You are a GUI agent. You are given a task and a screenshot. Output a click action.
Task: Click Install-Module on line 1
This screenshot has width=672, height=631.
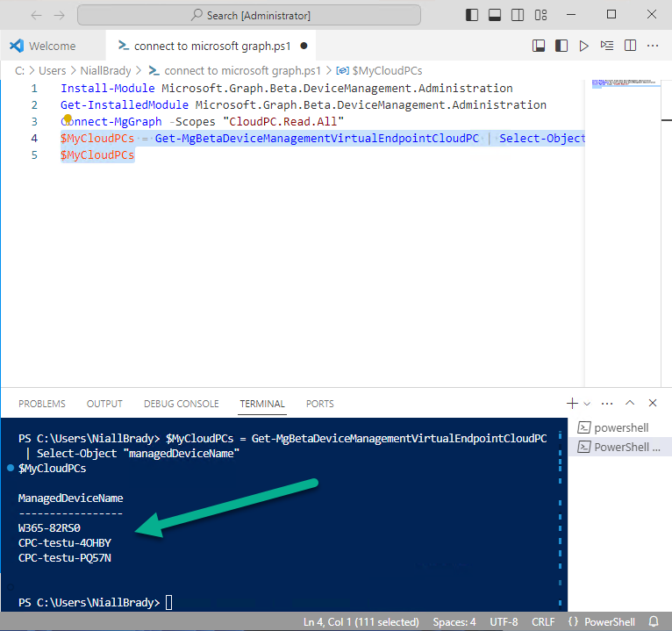pos(108,89)
